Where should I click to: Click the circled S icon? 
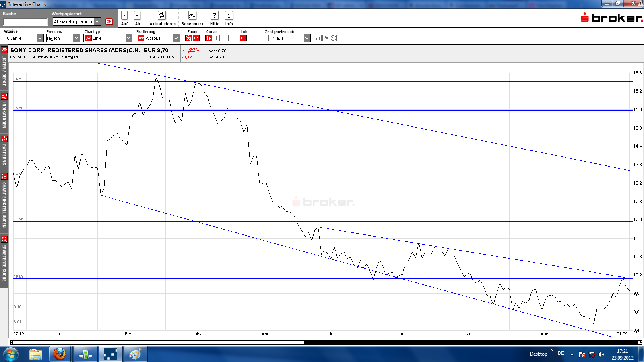[x=333, y=38]
